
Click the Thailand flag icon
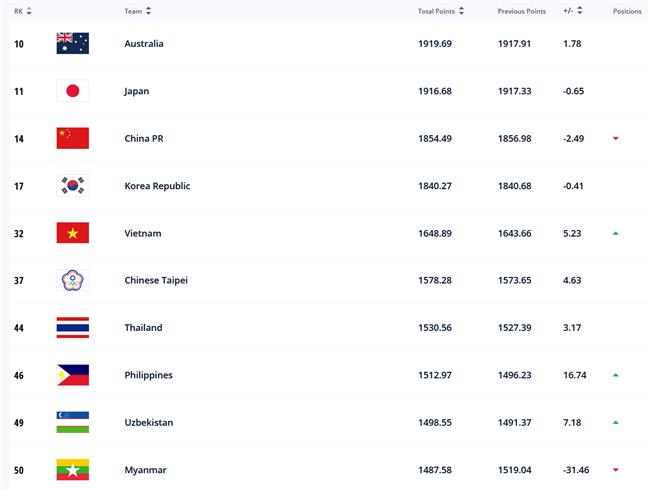(72, 327)
